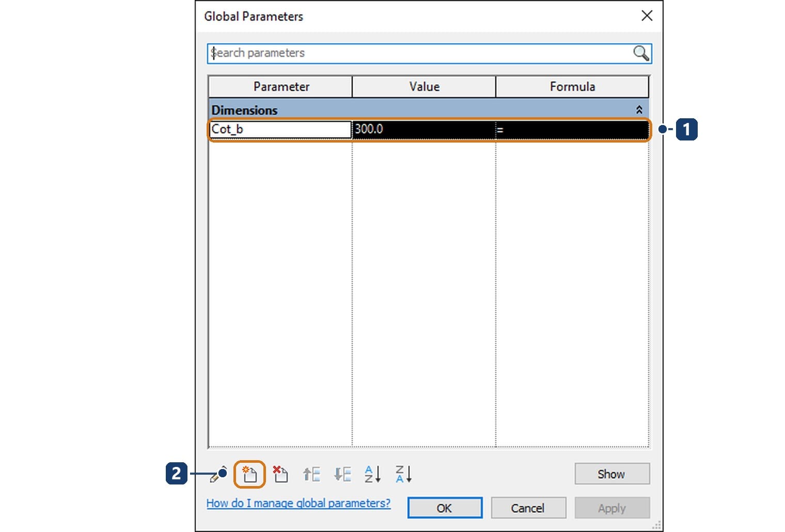
Task: Collapse the Dimensions group
Action: (639, 110)
